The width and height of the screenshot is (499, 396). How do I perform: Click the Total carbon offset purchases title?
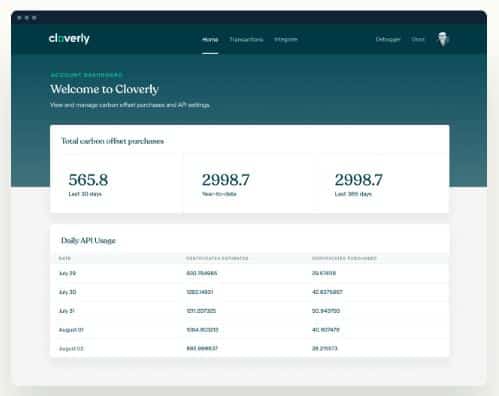pos(113,141)
